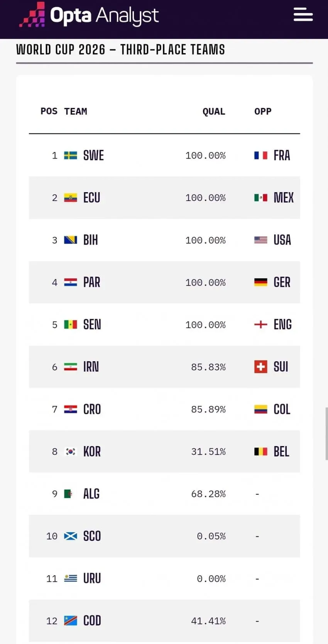This screenshot has height=644, width=328.
Task: Select the CRO row team label
Action: [x=92, y=409]
